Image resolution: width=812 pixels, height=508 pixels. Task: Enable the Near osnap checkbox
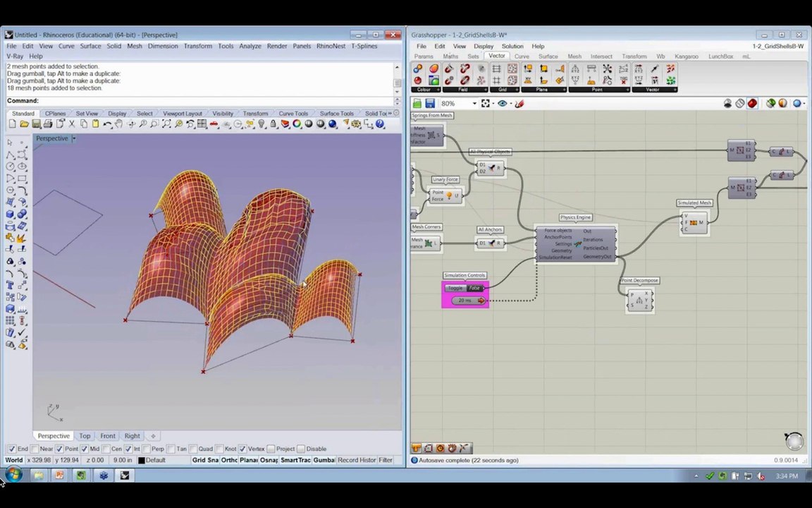coord(34,449)
